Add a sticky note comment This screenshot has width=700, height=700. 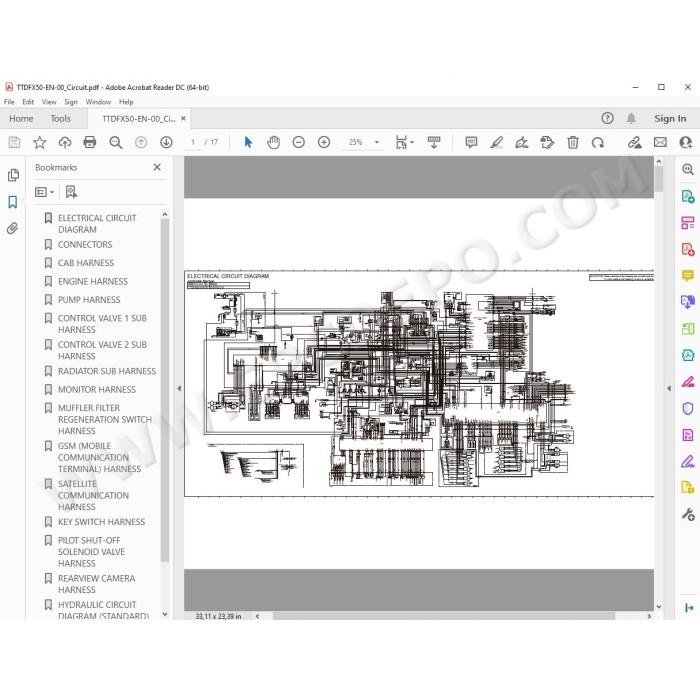pyautogui.click(x=471, y=142)
